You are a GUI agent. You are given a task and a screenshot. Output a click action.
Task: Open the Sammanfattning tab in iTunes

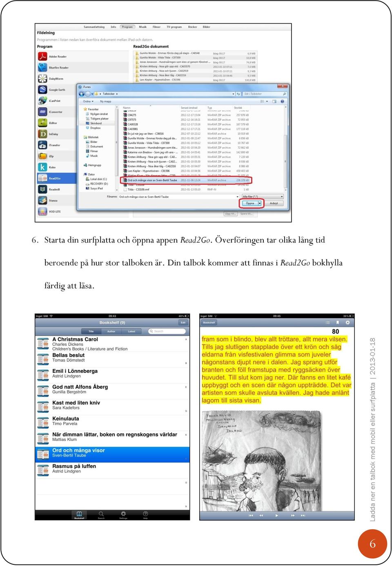94,27
